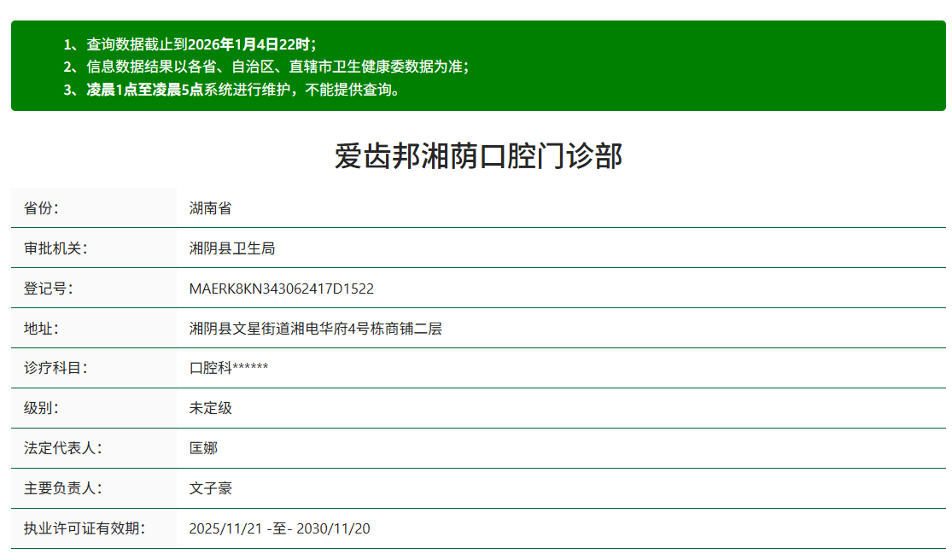Click the level value 未定级
Image resolution: width=952 pixels, height=560 pixels.
click(210, 408)
